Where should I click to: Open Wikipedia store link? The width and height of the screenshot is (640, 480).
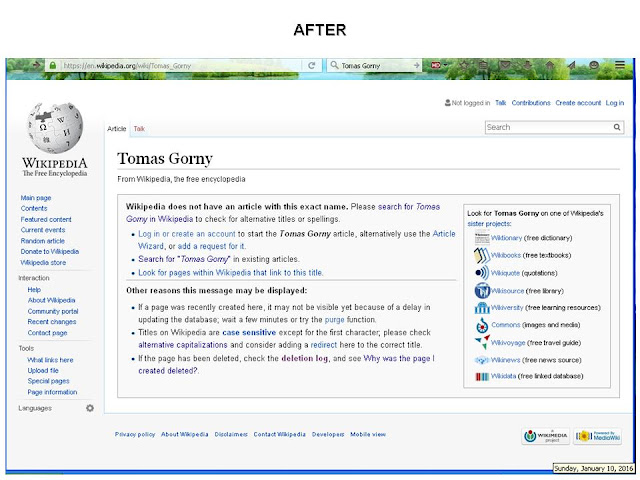[43, 262]
